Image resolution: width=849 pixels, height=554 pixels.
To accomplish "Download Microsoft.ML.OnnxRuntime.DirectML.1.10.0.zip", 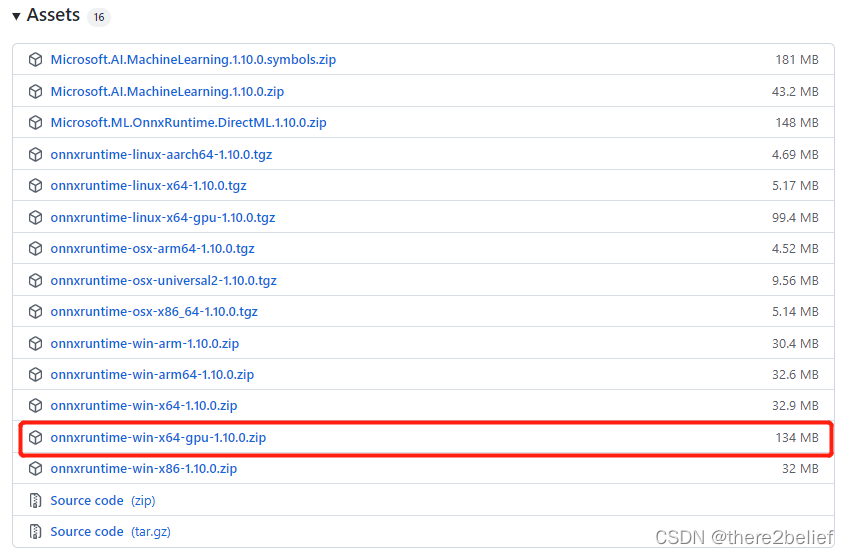I will tap(188, 123).
